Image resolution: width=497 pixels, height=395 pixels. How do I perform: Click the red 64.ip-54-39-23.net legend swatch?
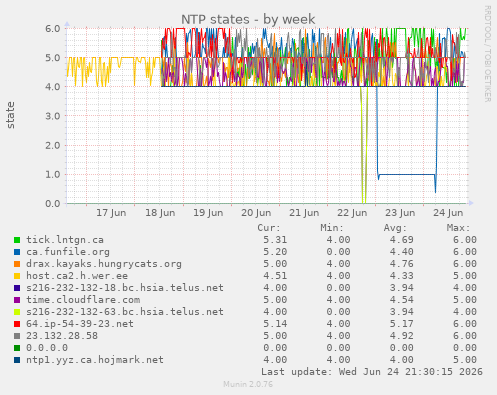[17, 324]
